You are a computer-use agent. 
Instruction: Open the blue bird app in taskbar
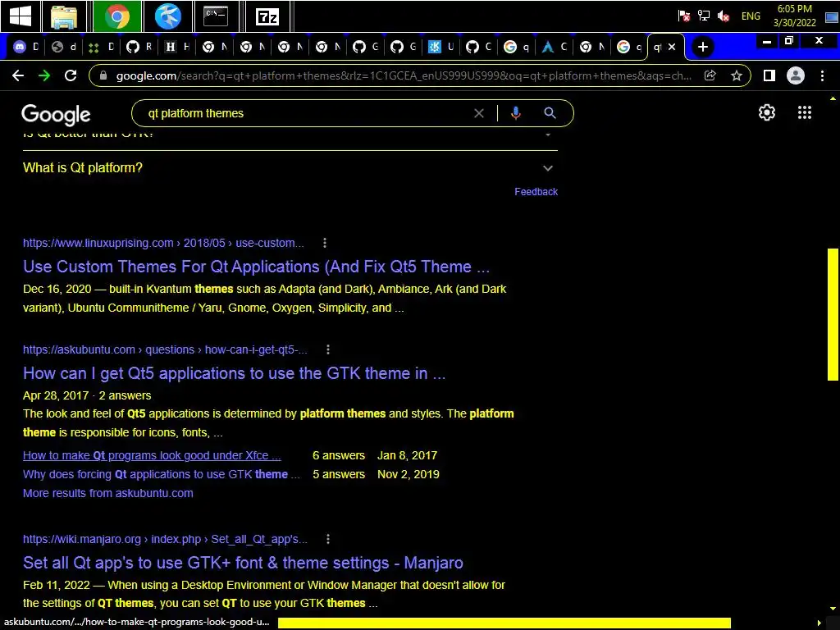click(167, 16)
